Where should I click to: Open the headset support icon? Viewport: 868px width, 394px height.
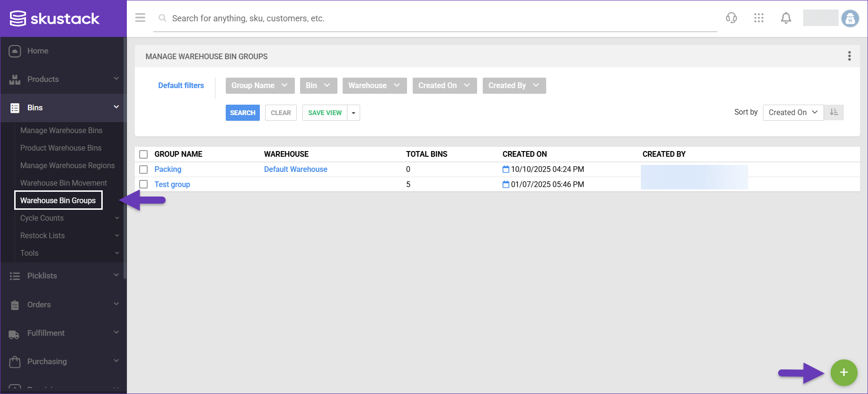coord(731,18)
